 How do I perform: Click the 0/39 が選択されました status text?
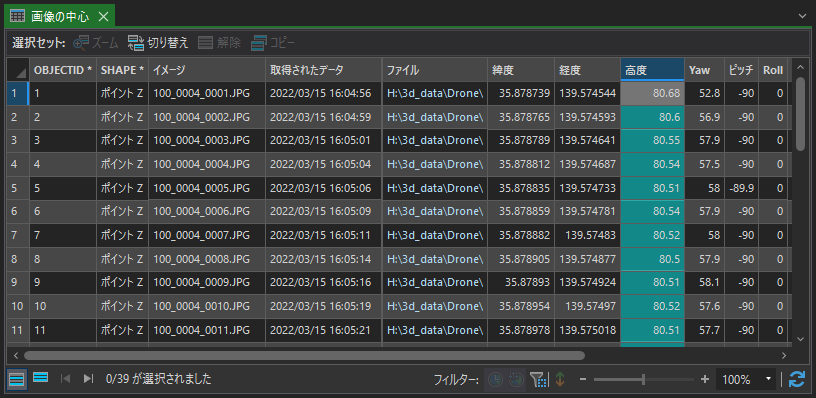coord(158,379)
